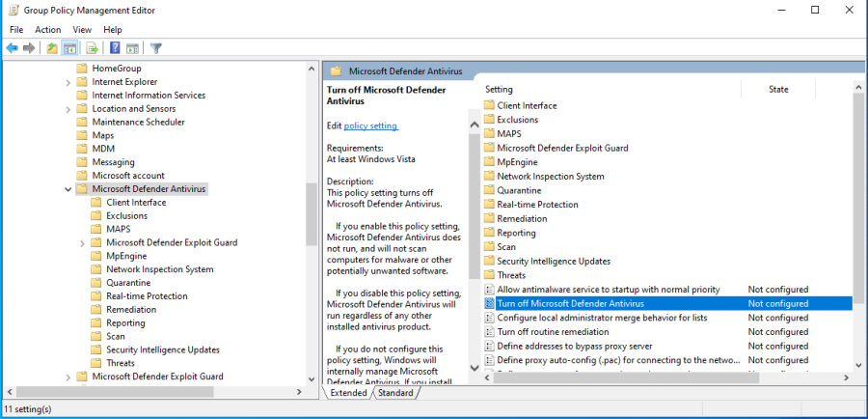Expand the Internet Explorer tree node
The height and width of the screenshot is (419, 868).
point(68,82)
